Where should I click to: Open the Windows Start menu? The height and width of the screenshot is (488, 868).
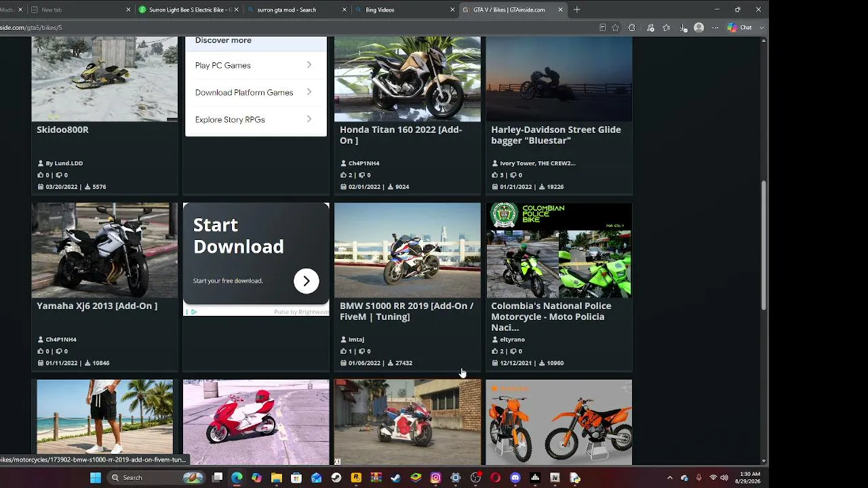[96, 478]
